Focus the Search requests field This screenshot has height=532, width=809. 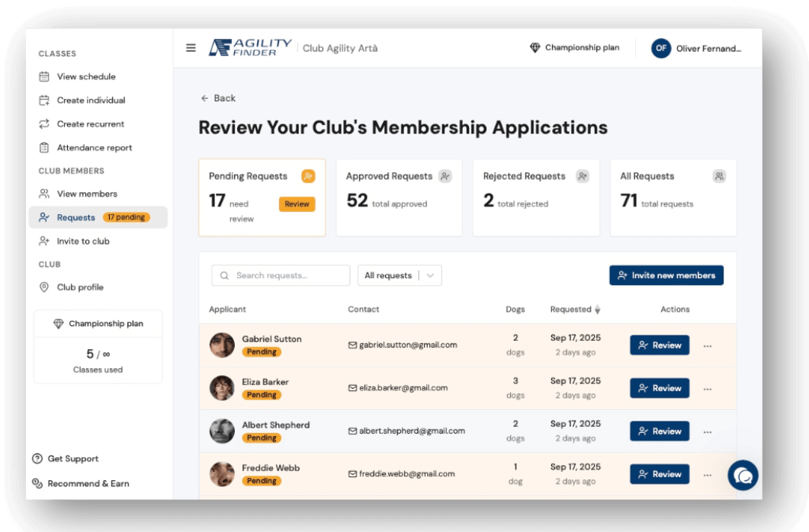point(281,275)
